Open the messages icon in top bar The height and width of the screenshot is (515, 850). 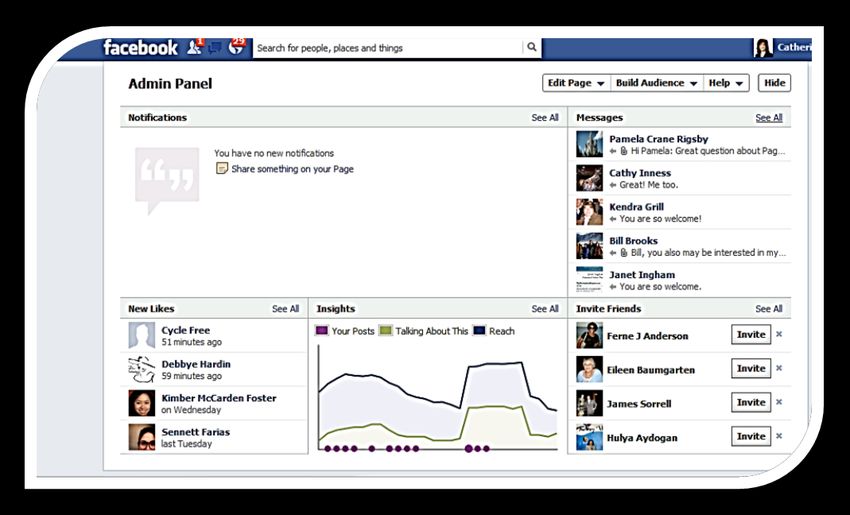pyautogui.click(x=215, y=48)
